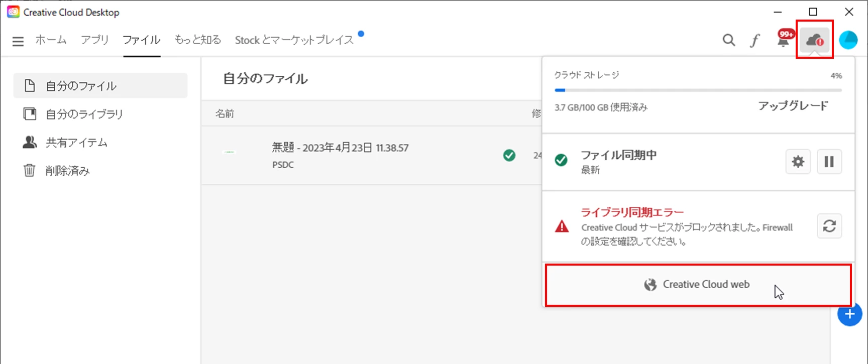Click the file thumbnail for 無題 PSDC
Image resolution: width=868 pixels, height=364 pixels.
click(229, 152)
